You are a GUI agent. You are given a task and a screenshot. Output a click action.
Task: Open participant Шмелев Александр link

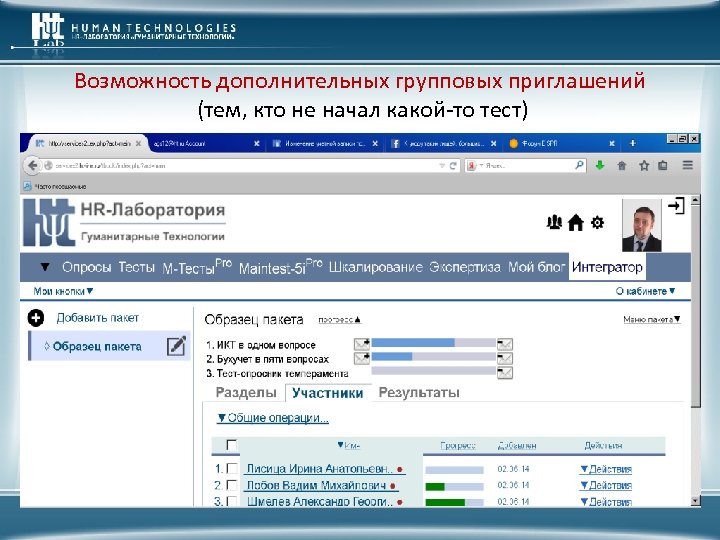320,501
